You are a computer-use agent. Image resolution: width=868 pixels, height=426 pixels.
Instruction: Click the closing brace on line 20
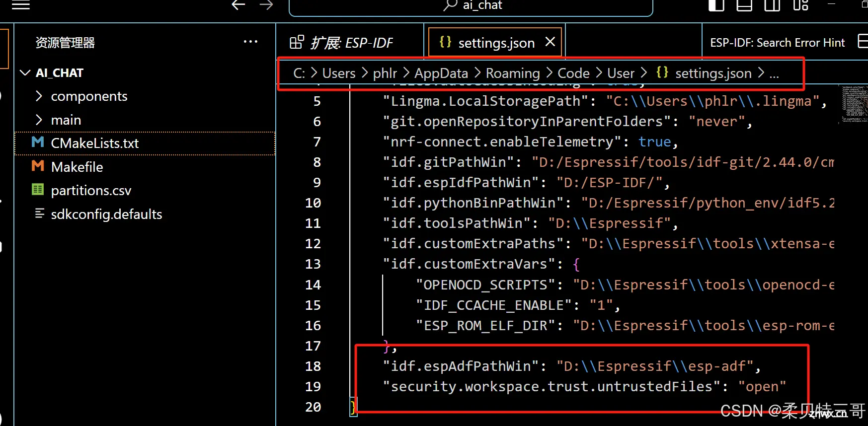[353, 407]
